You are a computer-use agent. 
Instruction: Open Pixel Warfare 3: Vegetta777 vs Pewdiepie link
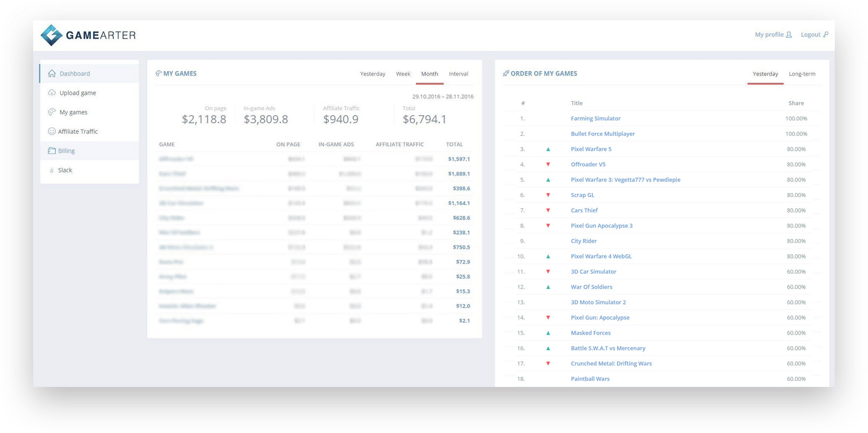tap(626, 180)
